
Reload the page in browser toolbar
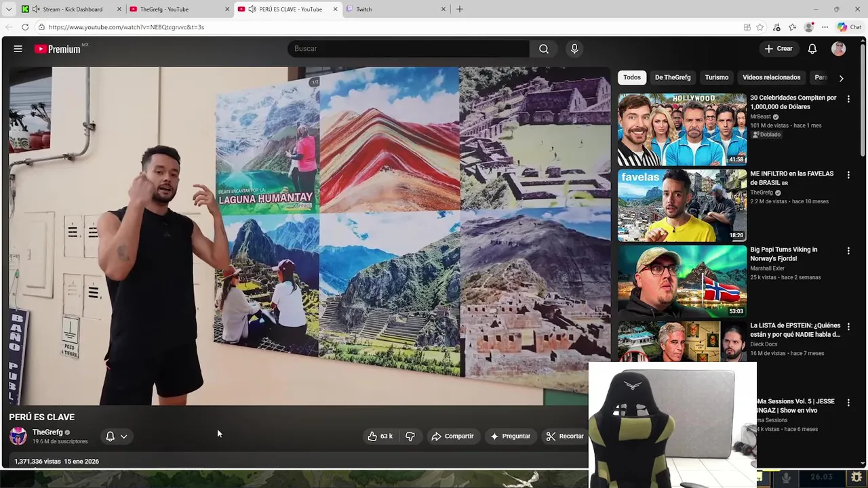pos(25,27)
